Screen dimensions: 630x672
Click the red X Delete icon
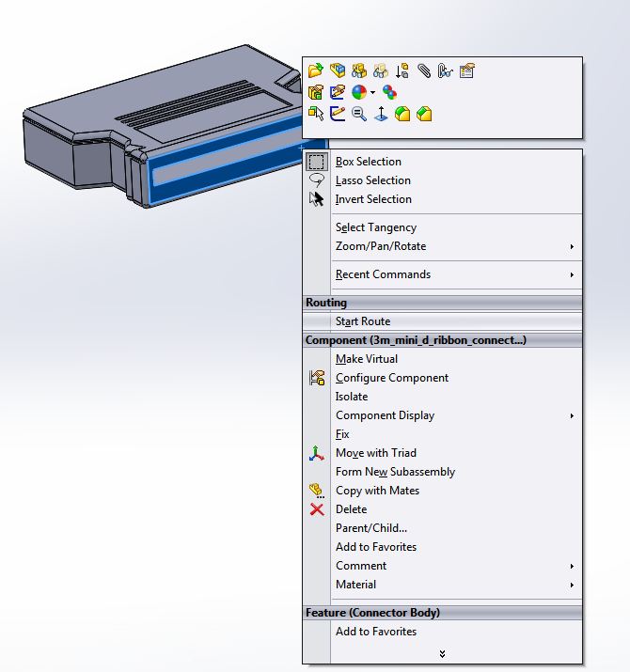pos(317,509)
